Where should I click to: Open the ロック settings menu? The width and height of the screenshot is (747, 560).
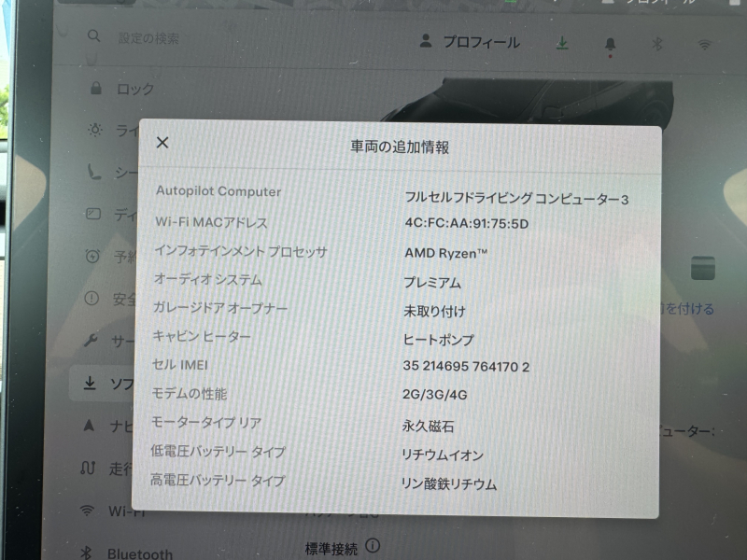coord(122,89)
